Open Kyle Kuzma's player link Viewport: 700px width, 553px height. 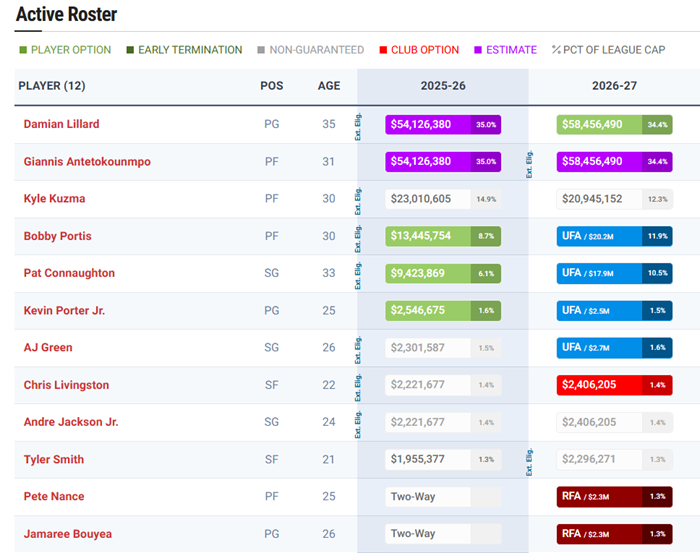click(54, 199)
